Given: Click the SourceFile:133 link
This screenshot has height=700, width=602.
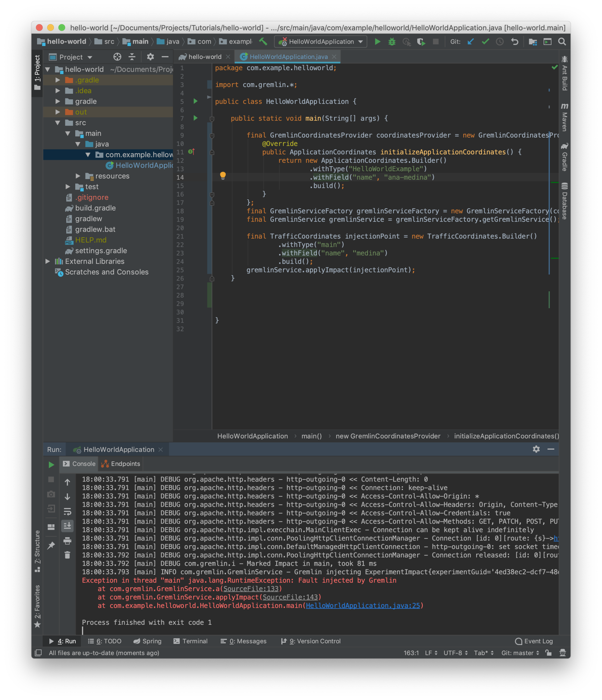Looking at the screenshot, I should click(x=251, y=589).
